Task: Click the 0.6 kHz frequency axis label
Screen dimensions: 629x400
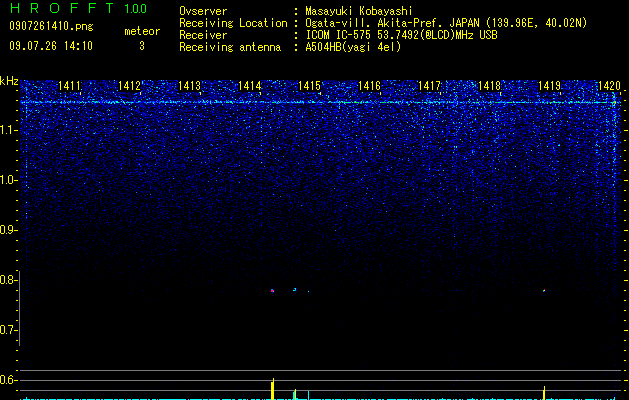Action: (x=8, y=380)
